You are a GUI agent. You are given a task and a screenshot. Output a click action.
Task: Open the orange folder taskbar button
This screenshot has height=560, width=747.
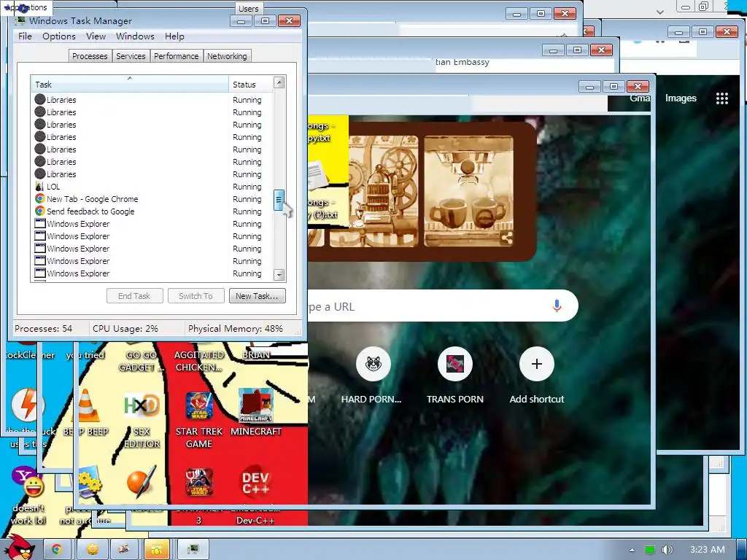157,550
